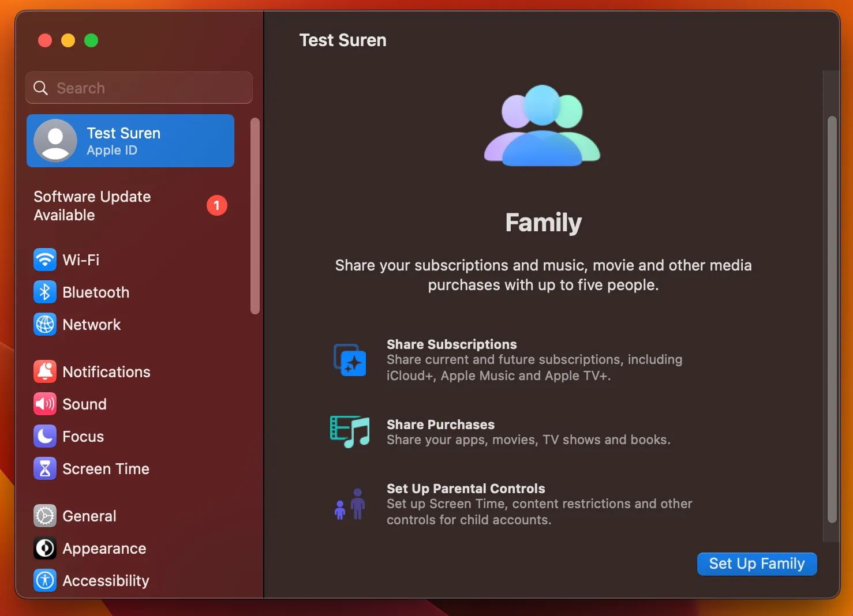Open Wi-Fi settings in sidebar
The height and width of the screenshot is (616, 853).
pos(45,260)
